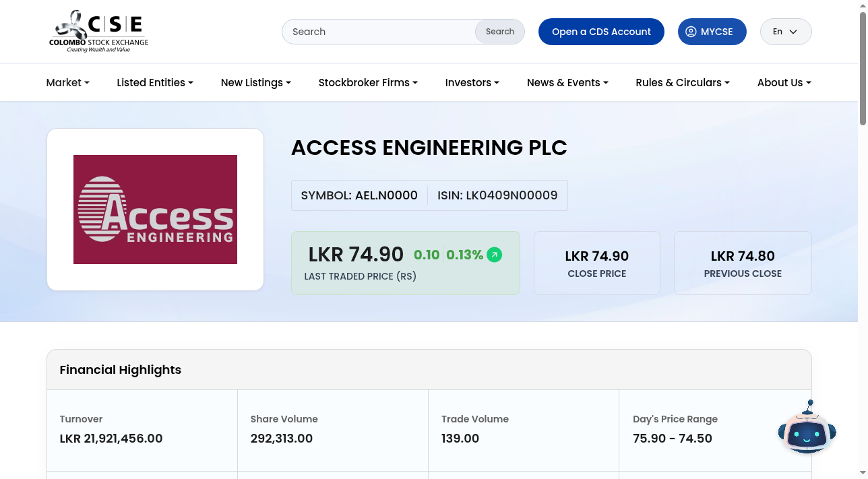
Task: Click the Trade Volume value 139.00
Action: pos(460,439)
